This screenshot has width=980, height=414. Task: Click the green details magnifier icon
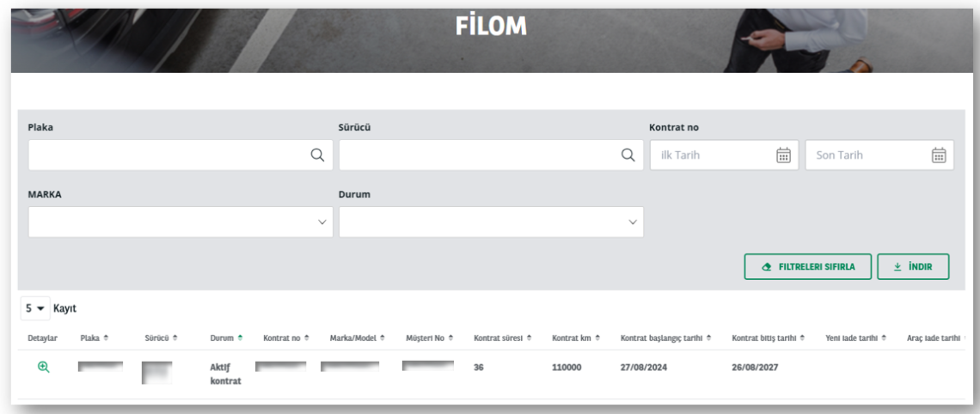tap(42, 367)
